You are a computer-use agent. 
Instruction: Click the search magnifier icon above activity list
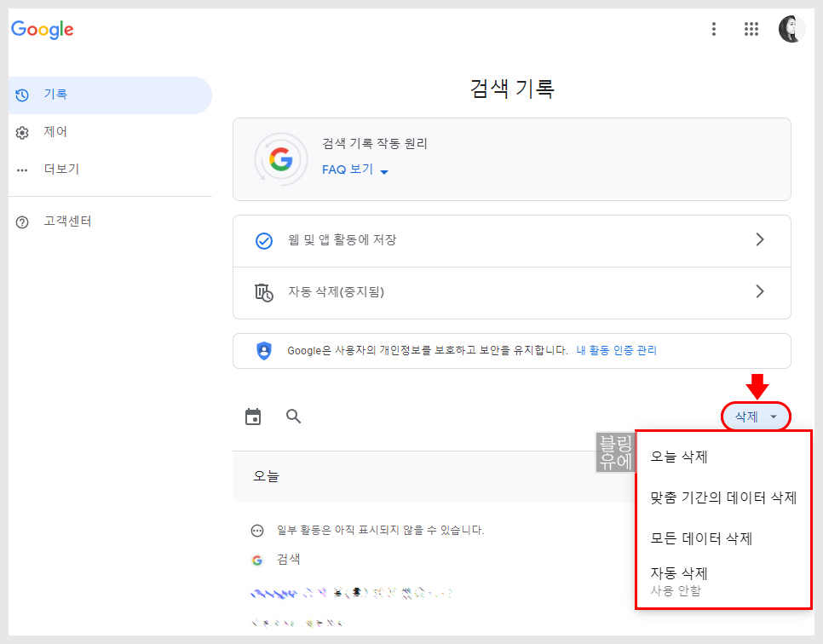[293, 417]
